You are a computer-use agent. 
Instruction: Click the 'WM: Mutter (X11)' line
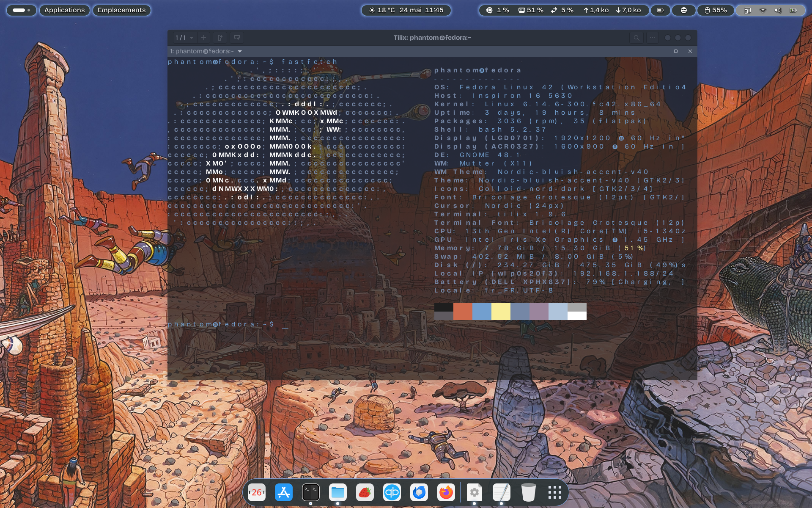pyautogui.click(x=483, y=163)
